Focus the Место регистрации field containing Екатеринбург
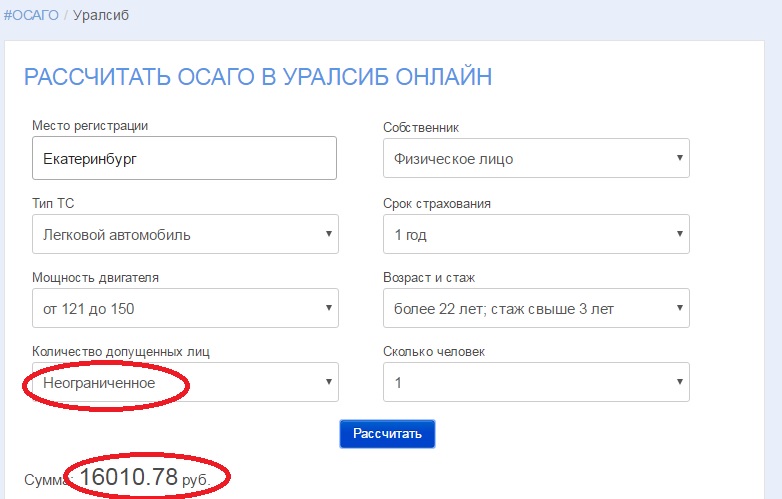 [184, 158]
